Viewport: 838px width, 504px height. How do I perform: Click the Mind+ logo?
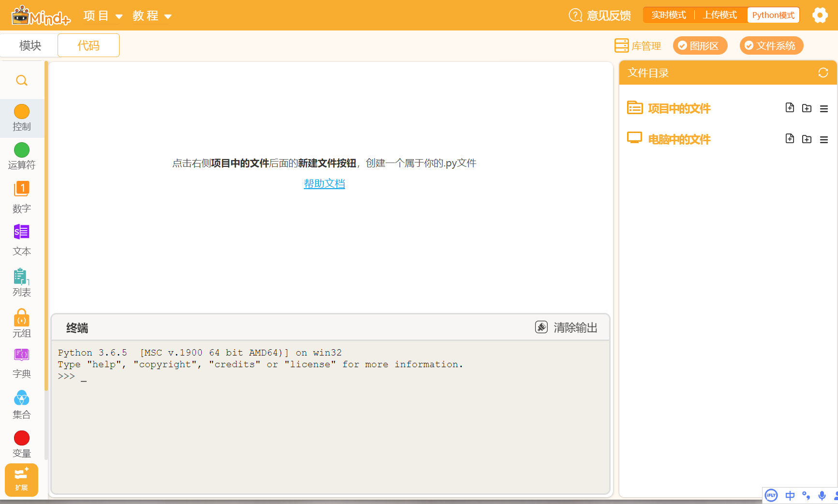[41, 15]
